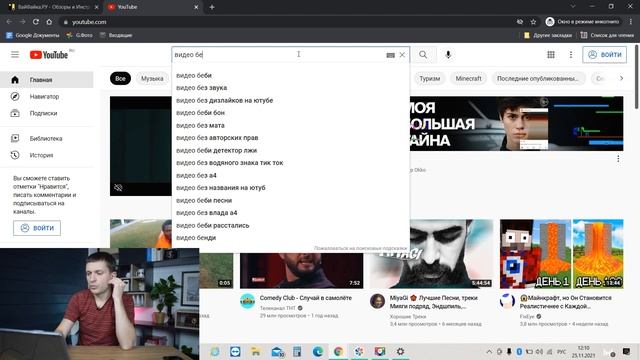Reload the page in Chrome
640x360 pixels.
36,22
